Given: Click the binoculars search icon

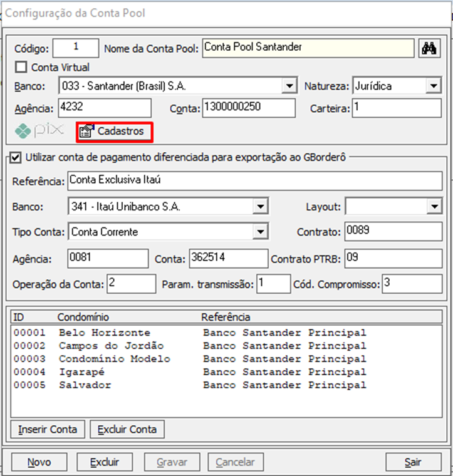Looking at the screenshot, I should (429, 48).
